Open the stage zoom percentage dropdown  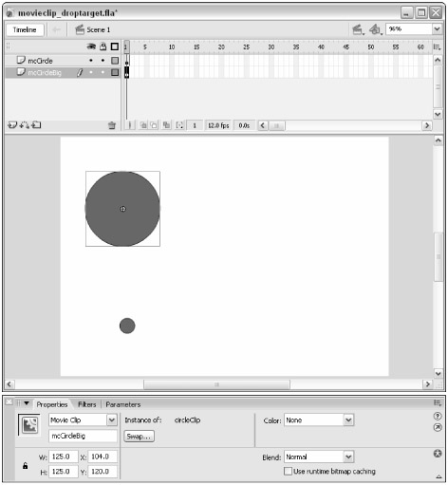437,29
